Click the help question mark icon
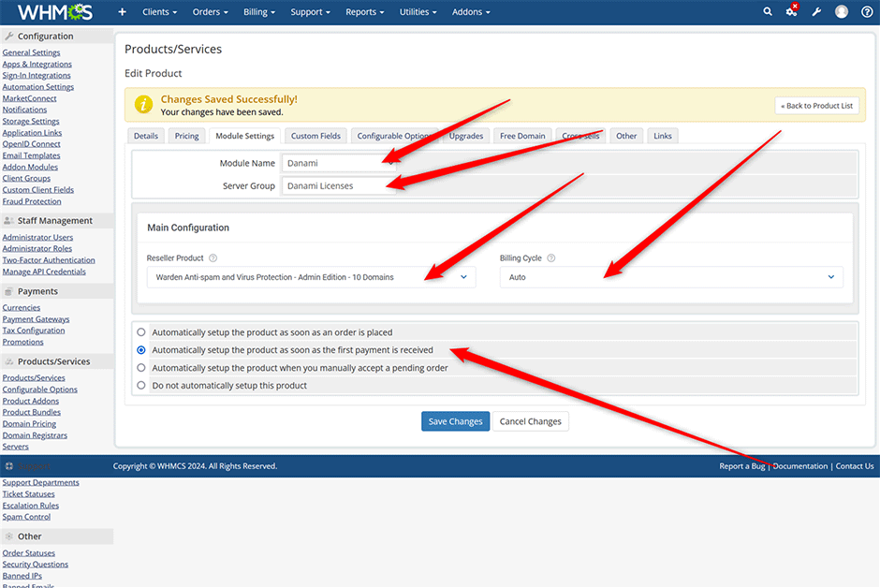The image size is (880, 588). pos(867,12)
